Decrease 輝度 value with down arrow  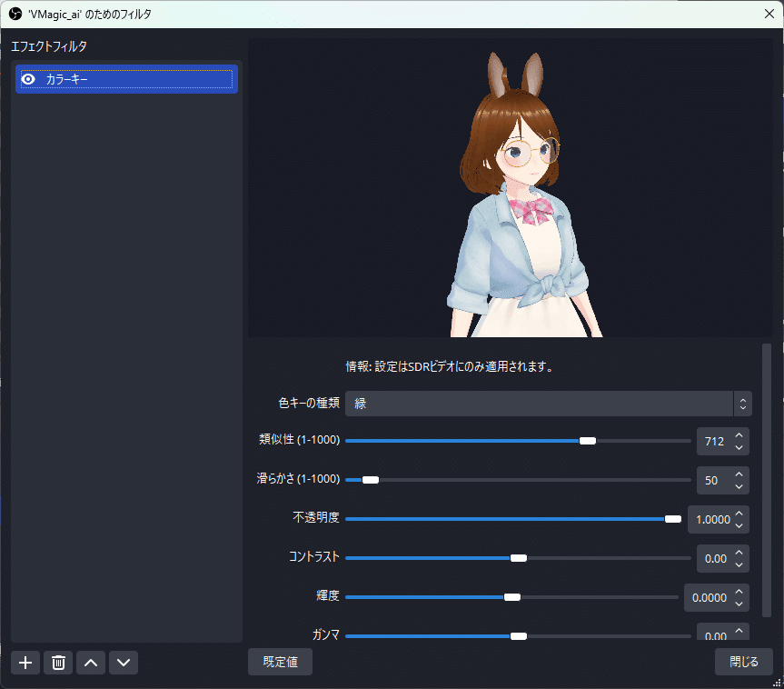click(739, 604)
